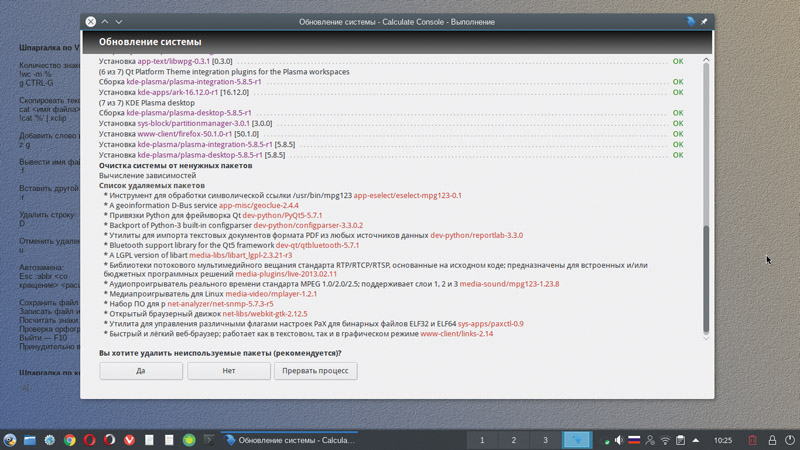
Task: Click dev-qt/qtbluetooth-5.7.1 in removal list
Action: [x=317, y=245]
